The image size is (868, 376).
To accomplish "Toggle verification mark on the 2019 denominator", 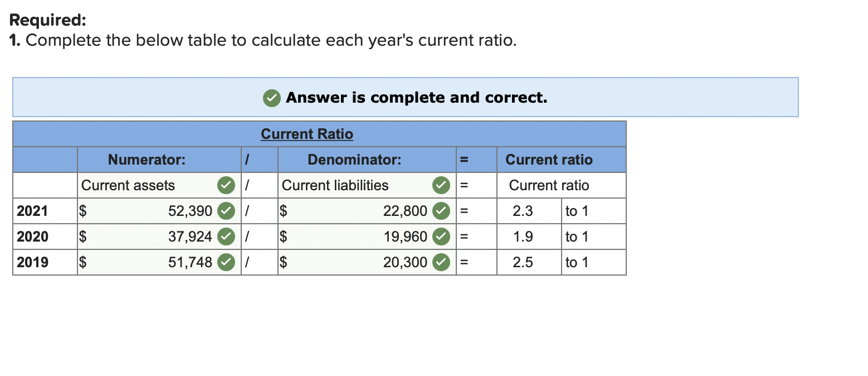I will pos(440,262).
